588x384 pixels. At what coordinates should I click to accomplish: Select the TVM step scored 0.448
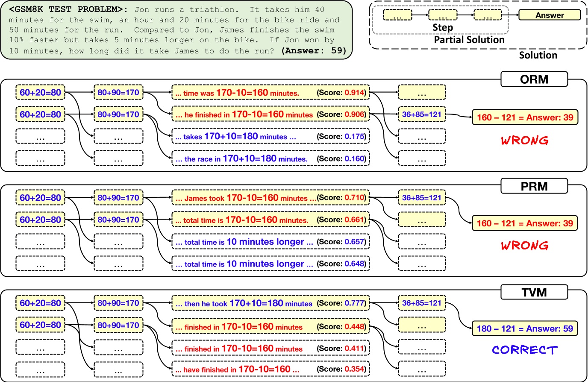pos(270,327)
